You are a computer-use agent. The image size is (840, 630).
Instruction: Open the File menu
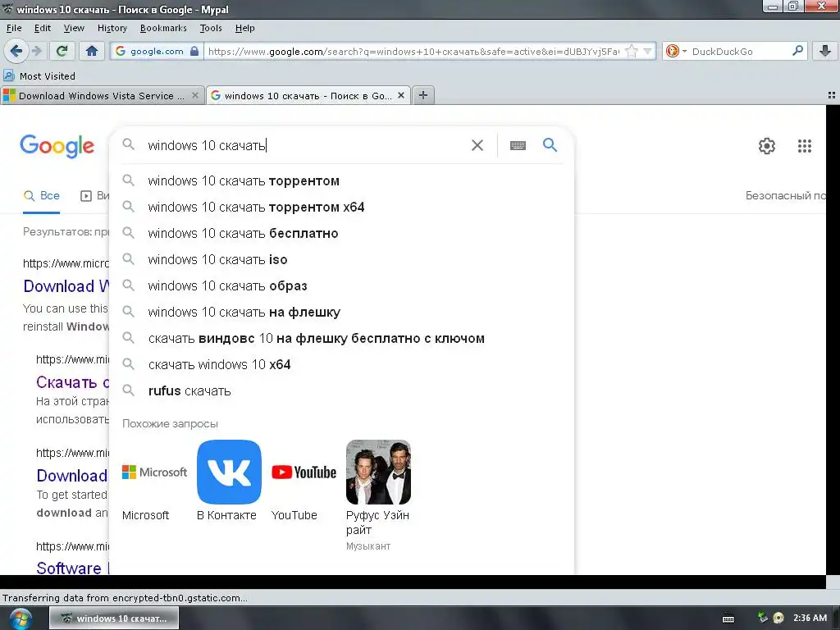pyautogui.click(x=14, y=28)
